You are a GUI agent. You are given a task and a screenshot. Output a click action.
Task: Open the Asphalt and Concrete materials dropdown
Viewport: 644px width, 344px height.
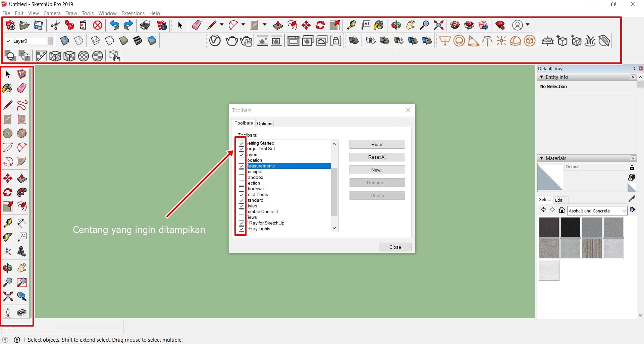point(624,211)
